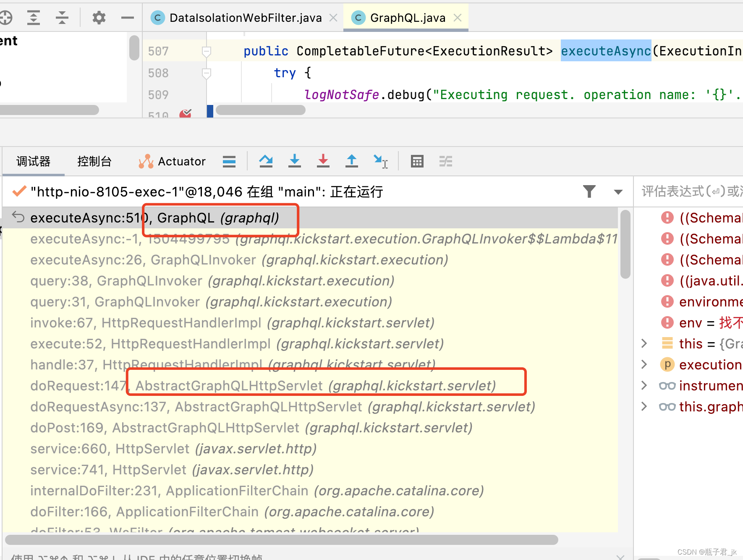Select frame executeAsync:26, GraphQLInvoker
743x560 pixels.
[311, 260]
